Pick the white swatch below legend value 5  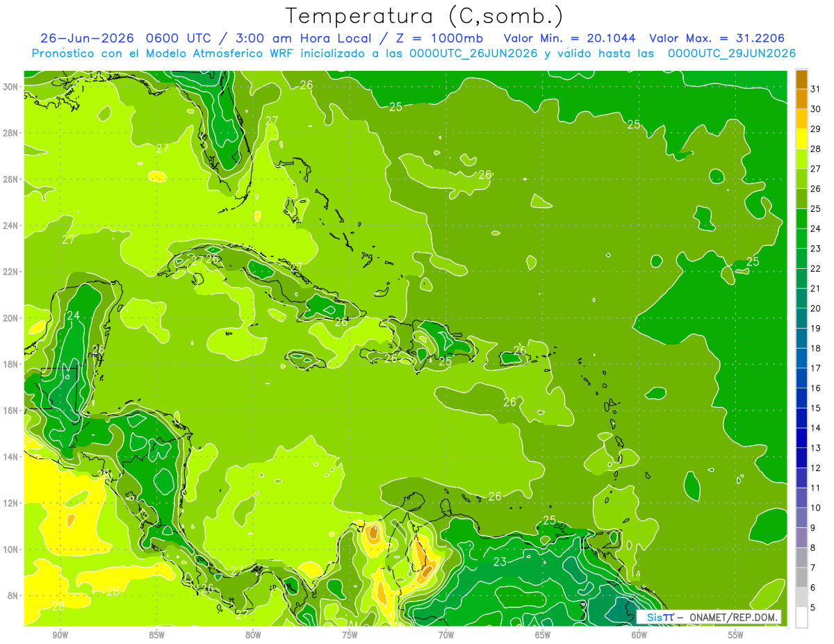[801, 618]
